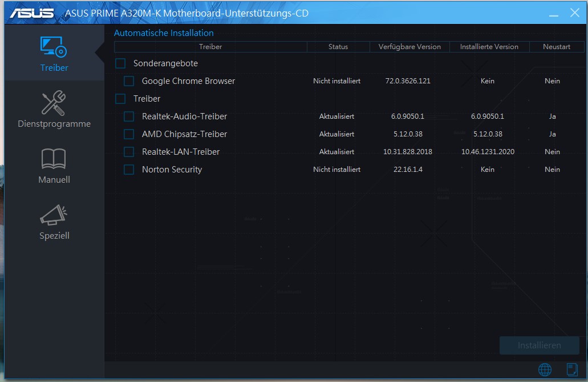Click Aktualisiert status for AMD Chipsatz-Treiber
Viewport: 588px width, 382px height.
pos(336,134)
